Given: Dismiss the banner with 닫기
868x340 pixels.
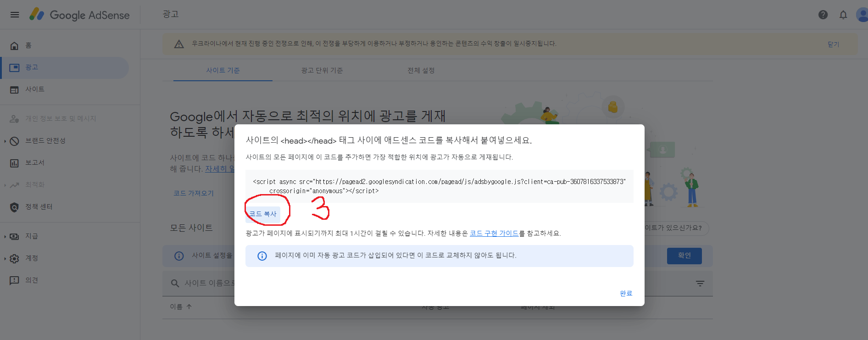Looking at the screenshot, I should coord(833,44).
